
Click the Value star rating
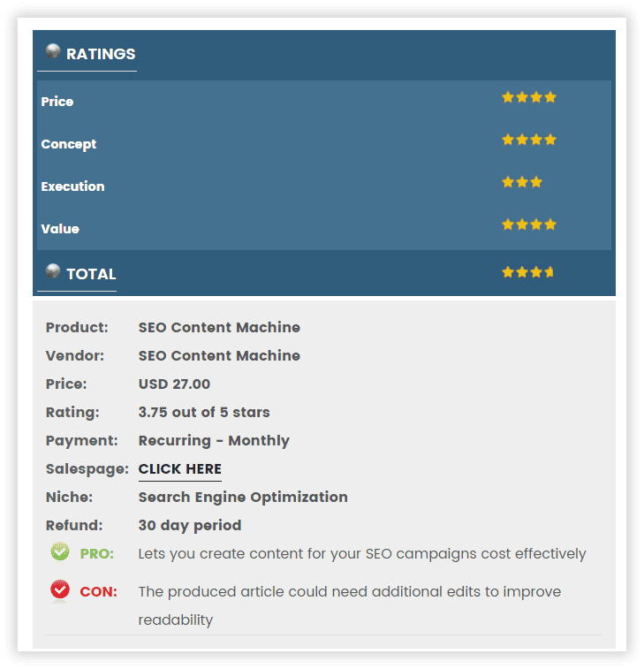click(x=529, y=224)
